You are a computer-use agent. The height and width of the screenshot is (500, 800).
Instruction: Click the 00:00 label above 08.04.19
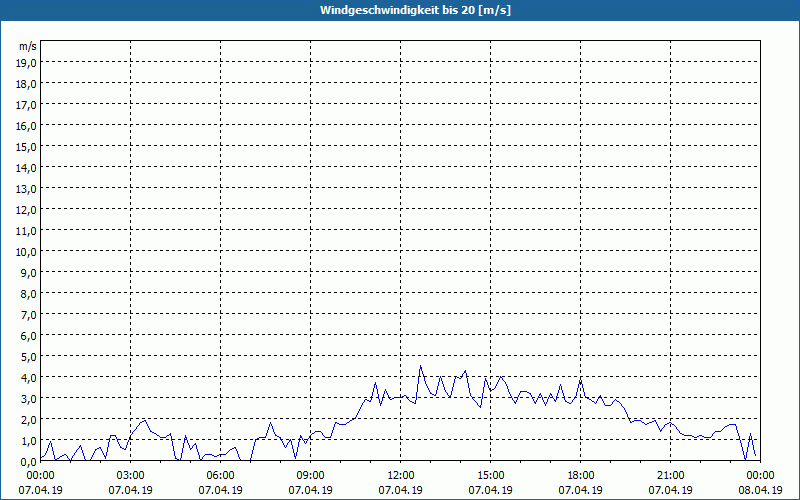pos(760,476)
